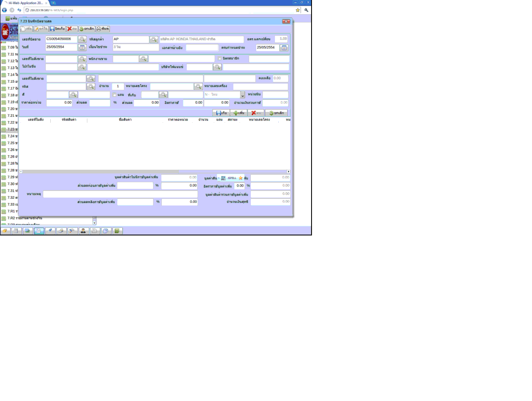Click the สถานะ column header
The image size is (532, 401).
pyautogui.click(x=233, y=120)
